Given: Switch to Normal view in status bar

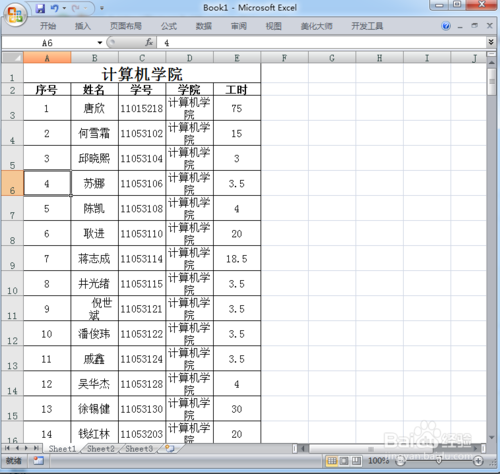Looking at the screenshot, I should tap(332, 461).
